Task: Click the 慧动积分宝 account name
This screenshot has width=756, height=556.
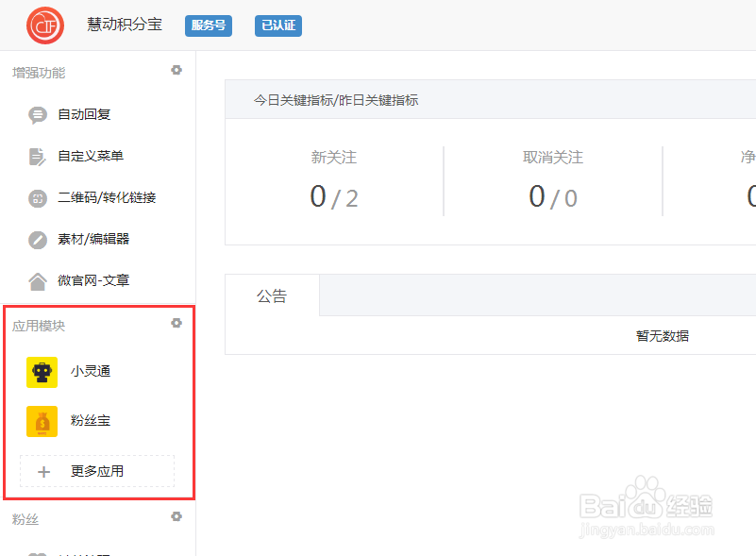Action: tap(125, 25)
